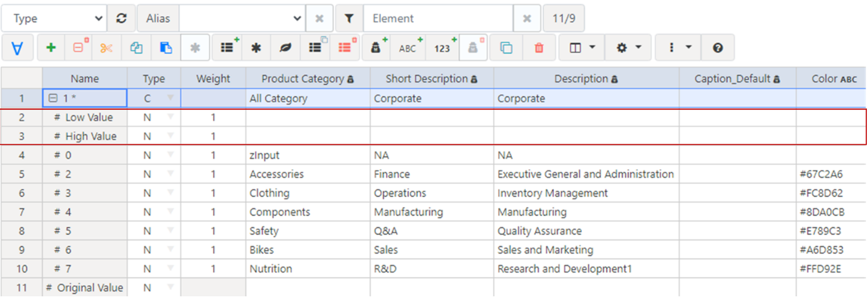Click the zInput cell
This screenshot has height=298, width=868.
308,155
